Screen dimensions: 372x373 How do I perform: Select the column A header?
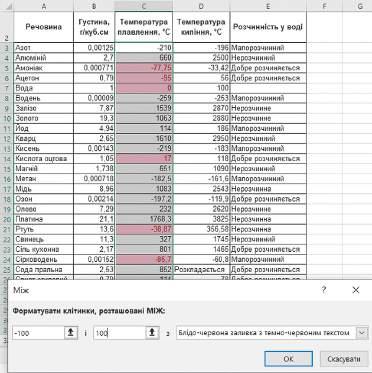click(x=44, y=6)
